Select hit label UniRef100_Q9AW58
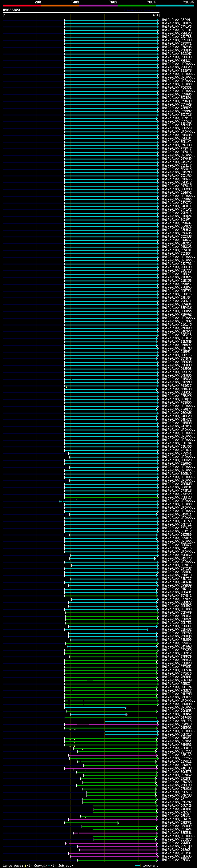The width and height of the screenshot is (197, 868). point(177,711)
